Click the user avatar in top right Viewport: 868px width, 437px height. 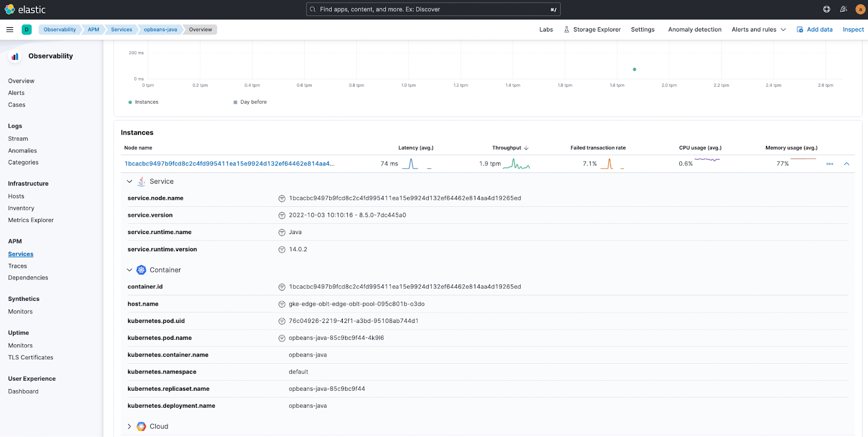860,9
